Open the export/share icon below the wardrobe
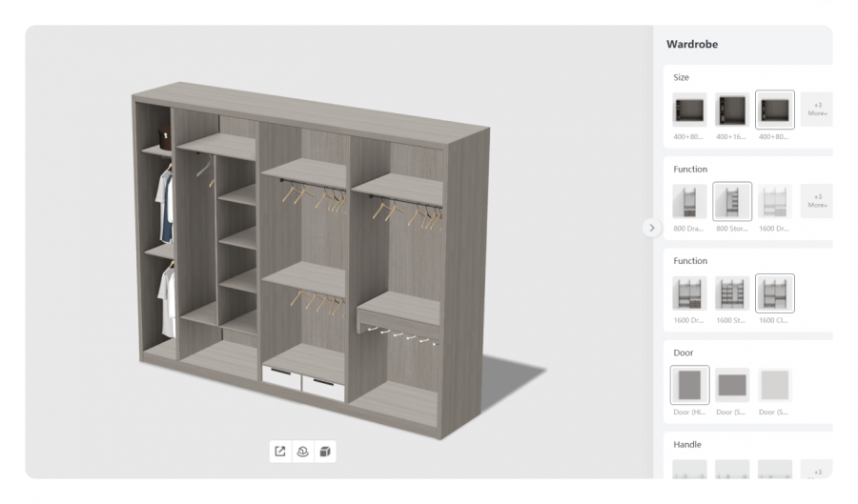 pos(280,452)
